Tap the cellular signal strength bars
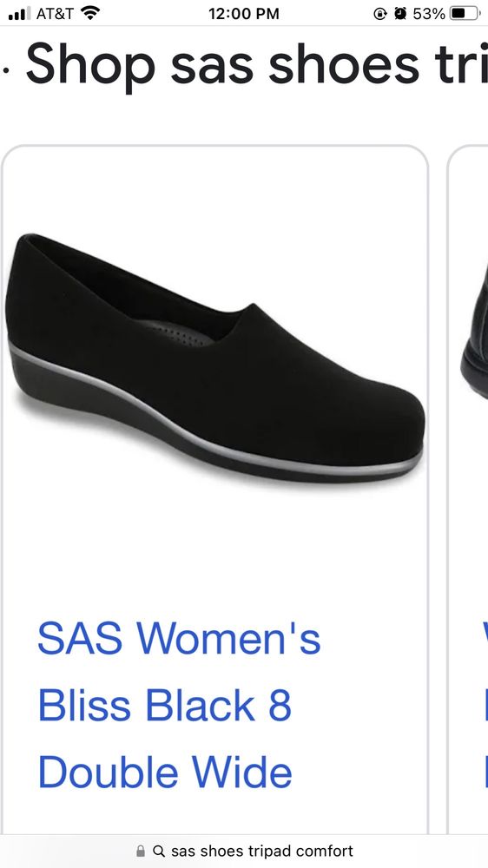 (20, 14)
